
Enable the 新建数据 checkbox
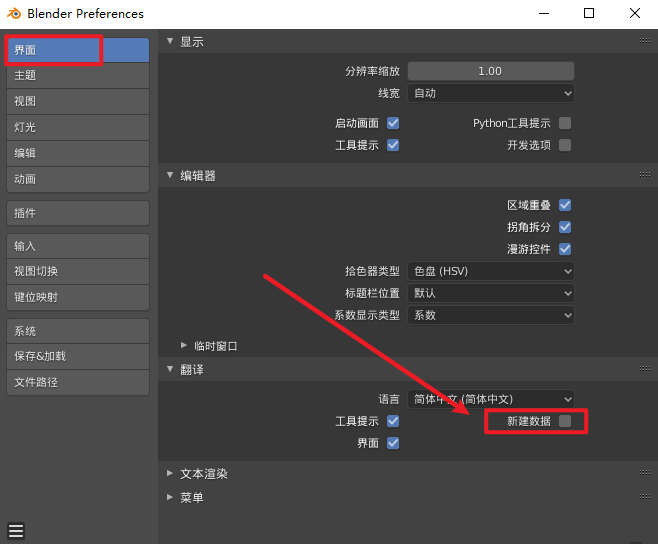[x=565, y=421]
